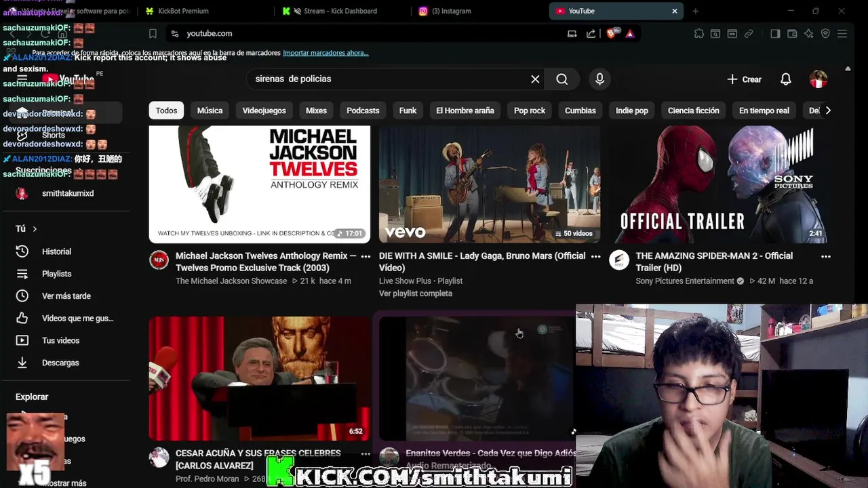The image size is (868, 488).
Task: Click the Brave Shields lion icon
Action: (x=612, y=33)
